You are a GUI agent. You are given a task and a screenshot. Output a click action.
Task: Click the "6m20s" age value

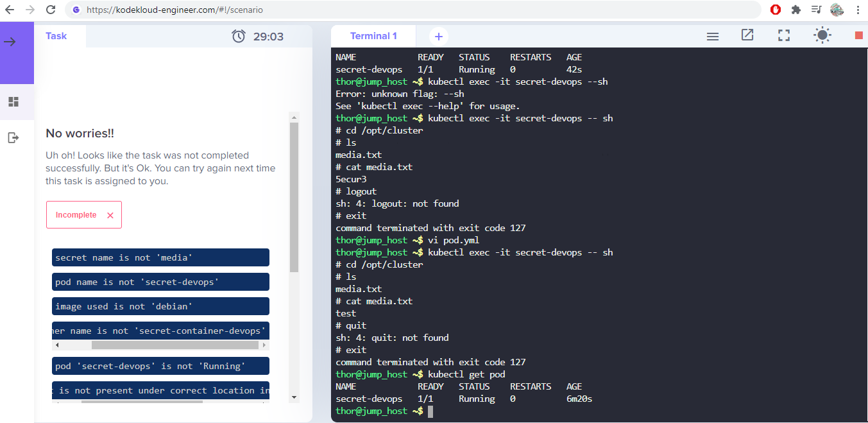click(x=579, y=399)
